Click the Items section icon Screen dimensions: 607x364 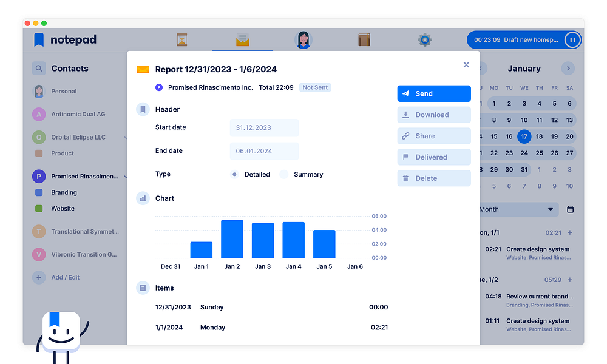point(143,288)
